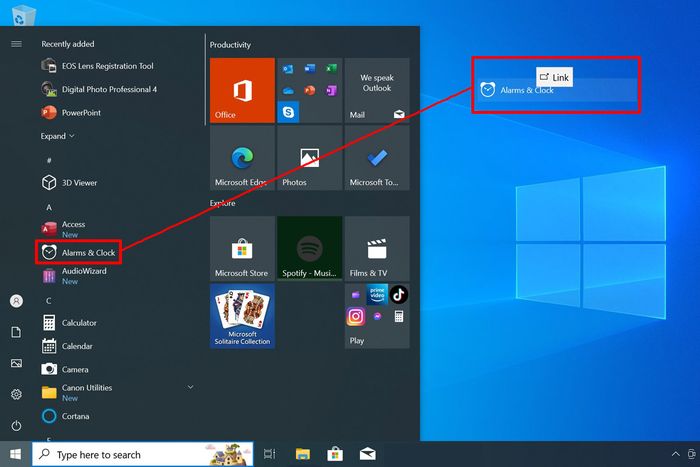This screenshot has width=700, height=467.
Task: Click the # section header
Action: (x=49, y=160)
